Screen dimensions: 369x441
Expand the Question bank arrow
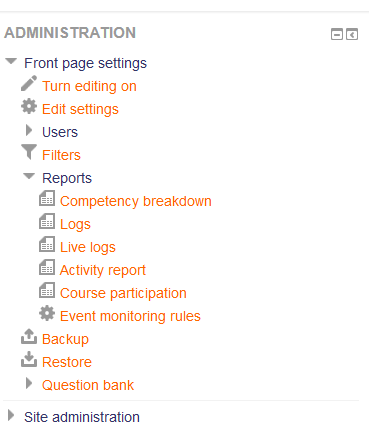tap(29, 383)
